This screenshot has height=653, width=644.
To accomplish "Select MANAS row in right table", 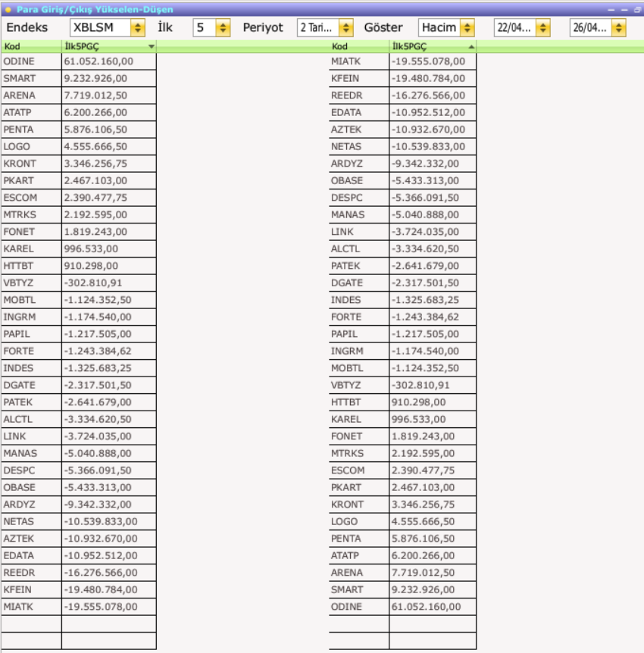I will [x=402, y=215].
